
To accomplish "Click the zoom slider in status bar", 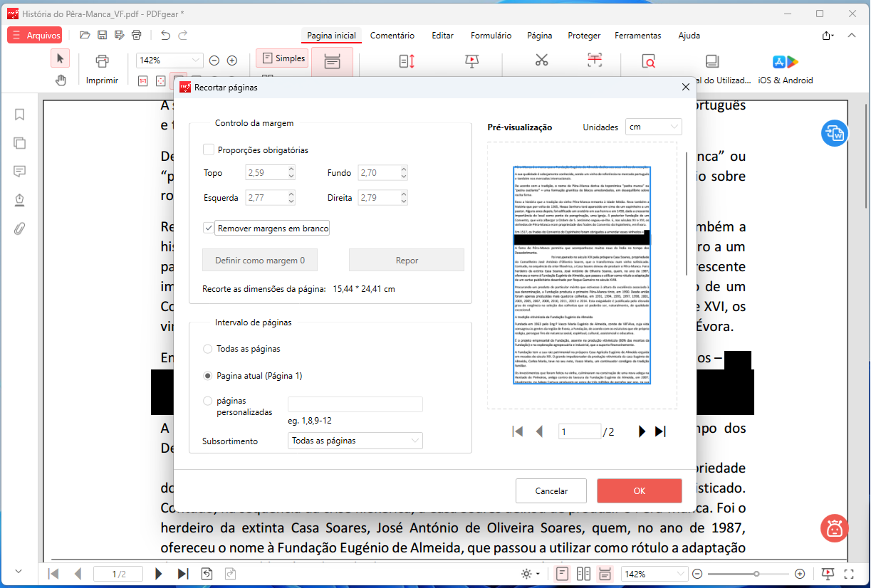I will coord(749,574).
